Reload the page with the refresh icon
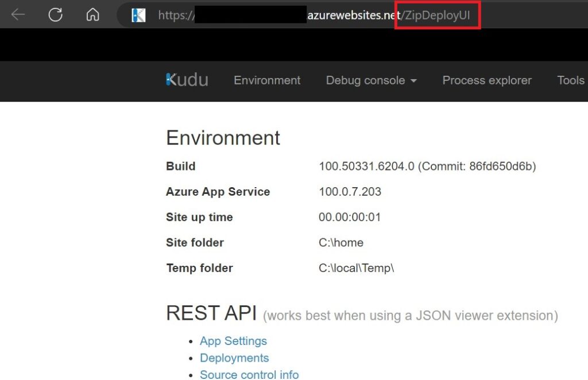The height and width of the screenshot is (380, 588). coord(55,15)
